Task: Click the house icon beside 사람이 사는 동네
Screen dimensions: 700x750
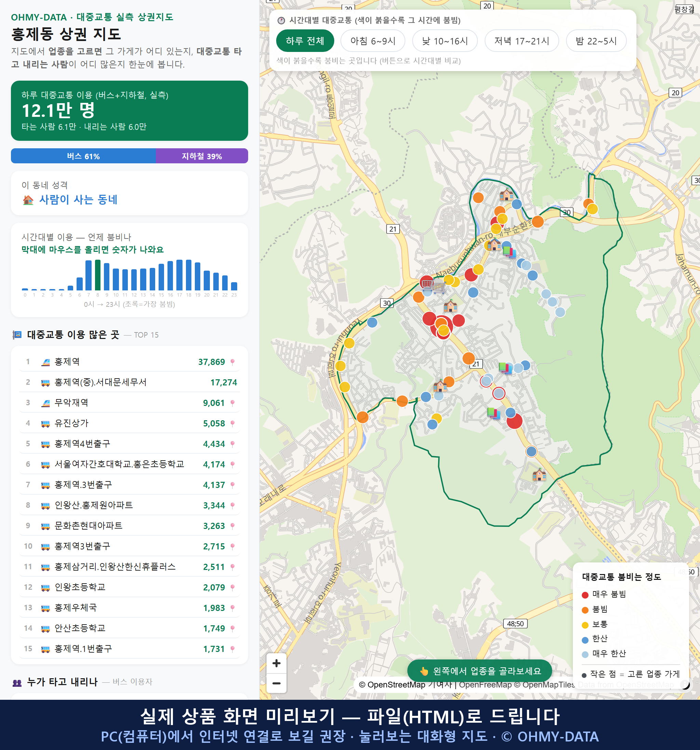Action: point(28,200)
